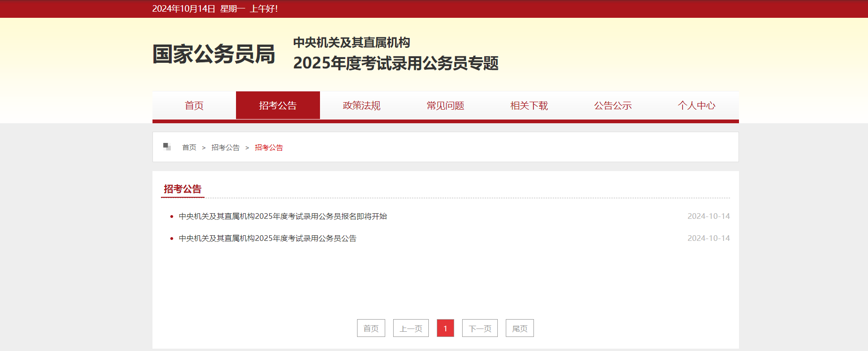Open the 公务员报名即将开始 announcement
Image resolution: width=868 pixels, height=351 pixels.
pyautogui.click(x=283, y=217)
